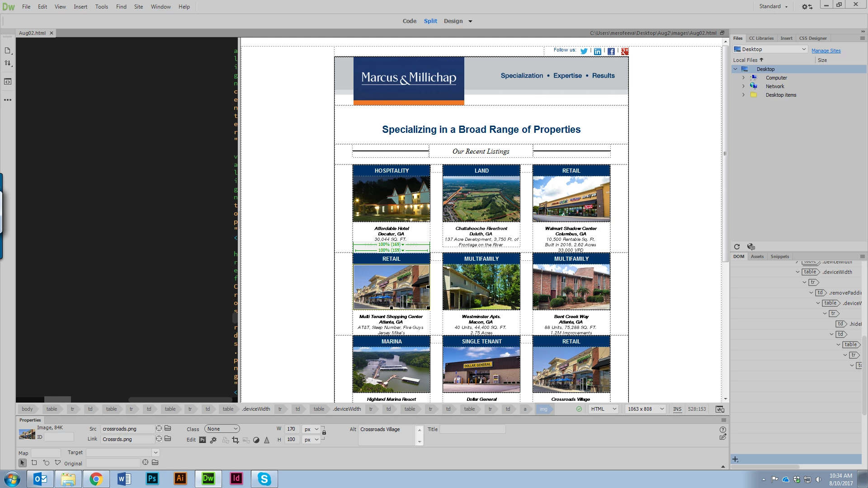The height and width of the screenshot is (488, 868).
Task: Click the Manage Sites link
Action: pos(826,51)
